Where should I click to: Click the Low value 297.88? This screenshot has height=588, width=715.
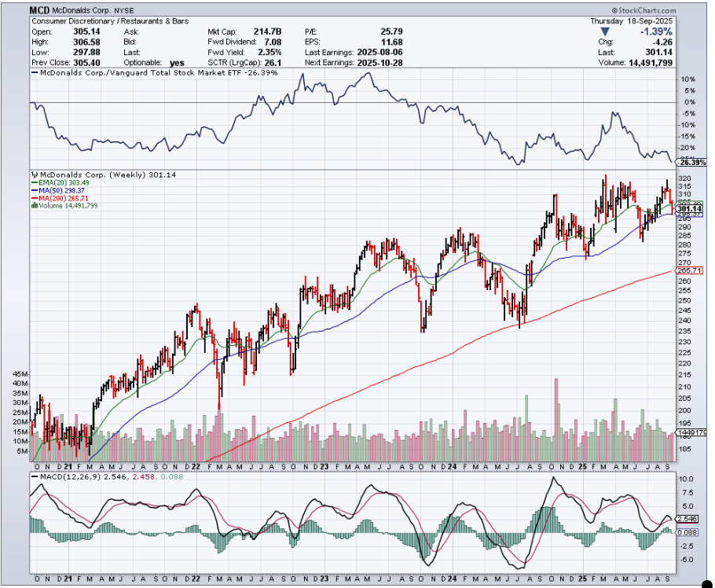86,53
